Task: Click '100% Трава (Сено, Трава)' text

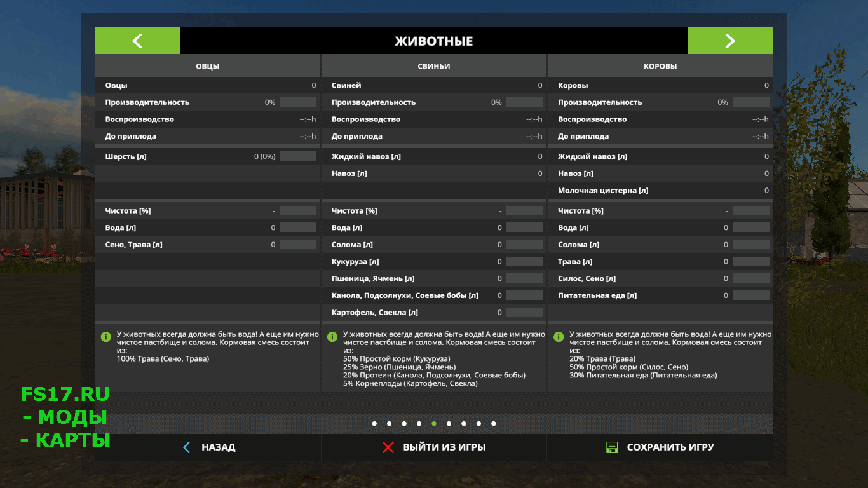Action: 163,359
